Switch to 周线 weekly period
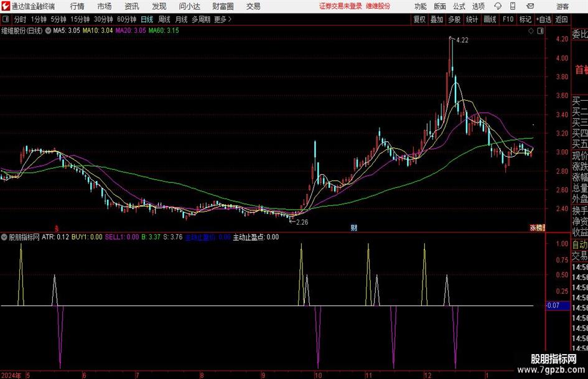Viewport: 588px width, 379px height. pyautogui.click(x=164, y=19)
